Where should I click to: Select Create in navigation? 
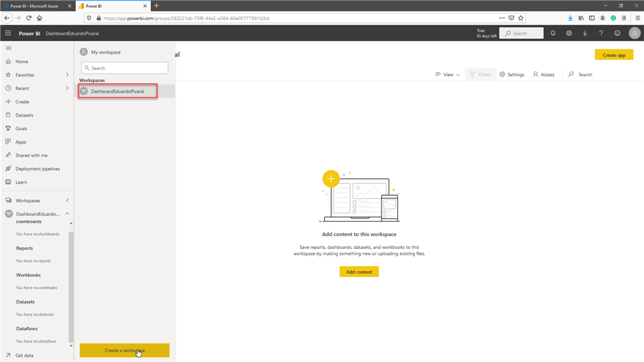pos(22,102)
